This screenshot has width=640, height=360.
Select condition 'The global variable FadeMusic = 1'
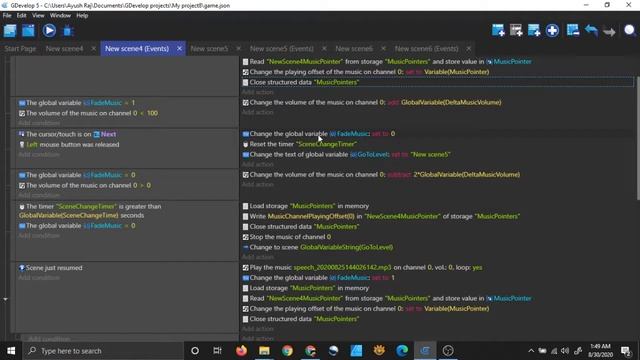tap(77, 103)
